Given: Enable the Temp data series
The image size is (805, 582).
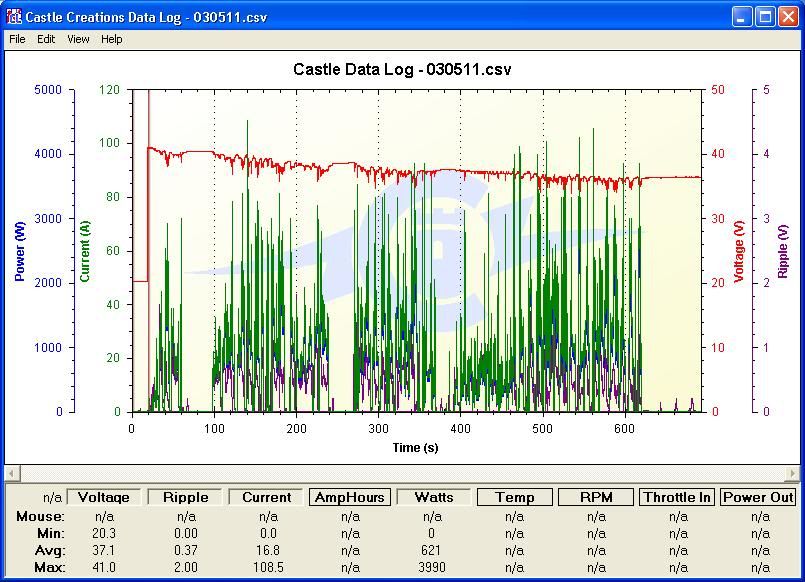Looking at the screenshot, I should tap(514, 497).
